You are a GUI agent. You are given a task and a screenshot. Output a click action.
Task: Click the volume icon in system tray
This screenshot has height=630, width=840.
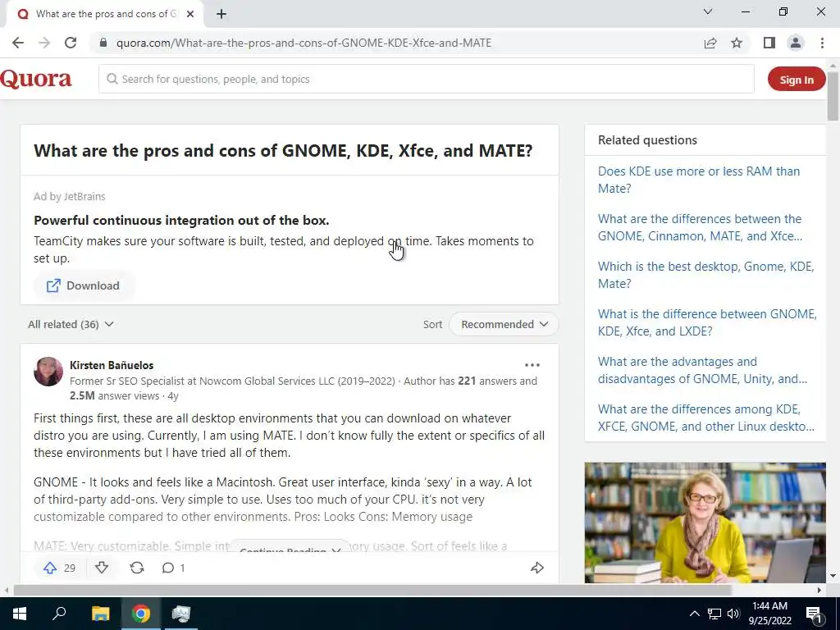click(x=733, y=614)
